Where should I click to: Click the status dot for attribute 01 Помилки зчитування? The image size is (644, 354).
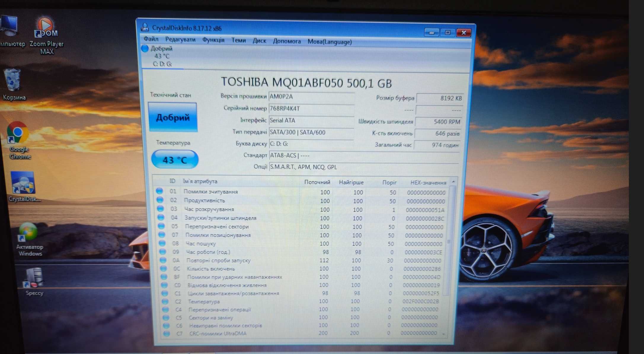pyautogui.click(x=159, y=191)
